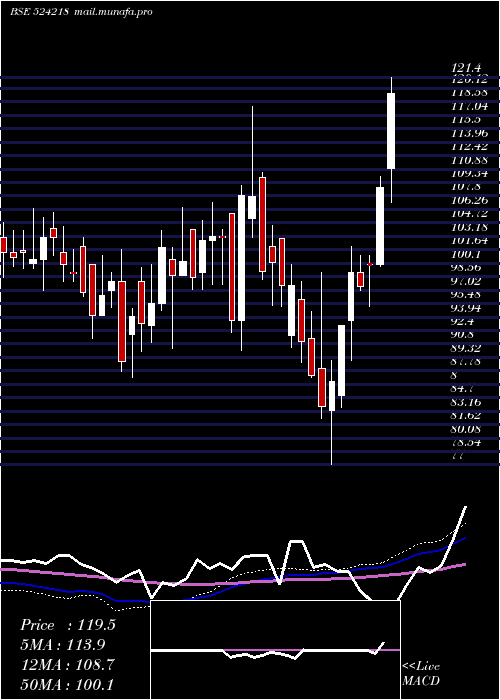
Task: Click the 81.62 price axis label
Action: tap(466, 415)
